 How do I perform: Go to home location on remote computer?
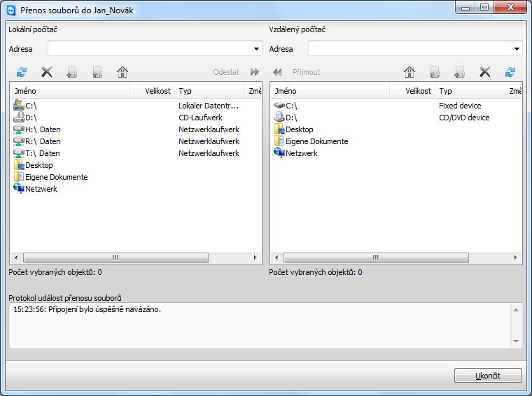[409, 72]
